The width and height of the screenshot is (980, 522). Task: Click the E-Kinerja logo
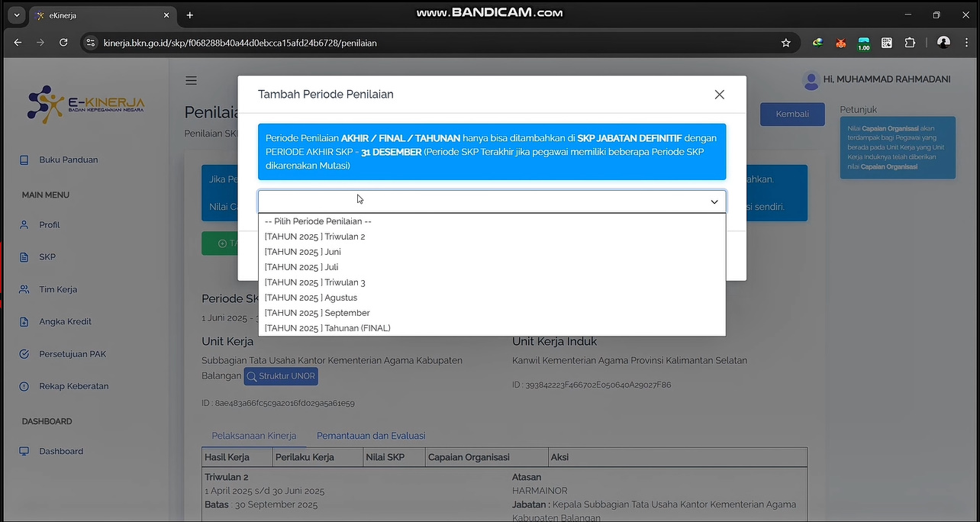[85, 105]
